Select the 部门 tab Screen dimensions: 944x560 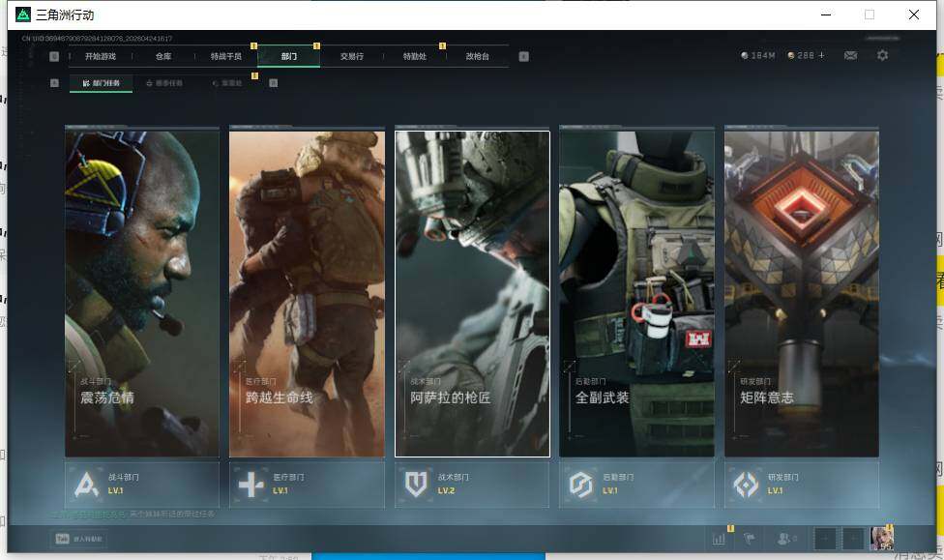[x=289, y=57]
